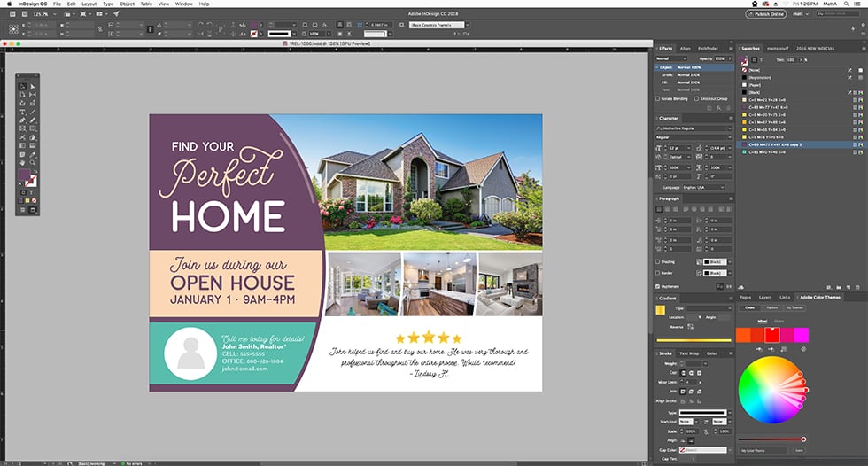The height and width of the screenshot is (466, 868).
Task: Click the red base color in theme
Action: (x=772, y=335)
